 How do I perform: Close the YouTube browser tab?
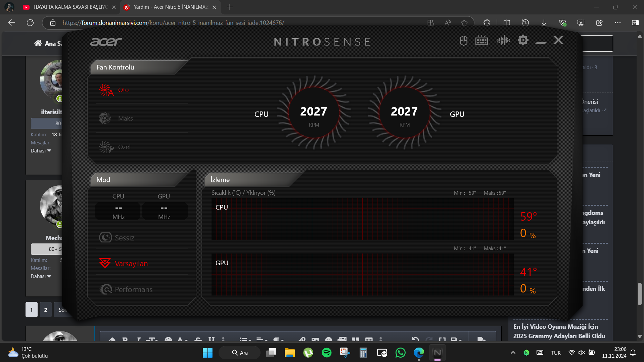pyautogui.click(x=114, y=7)
